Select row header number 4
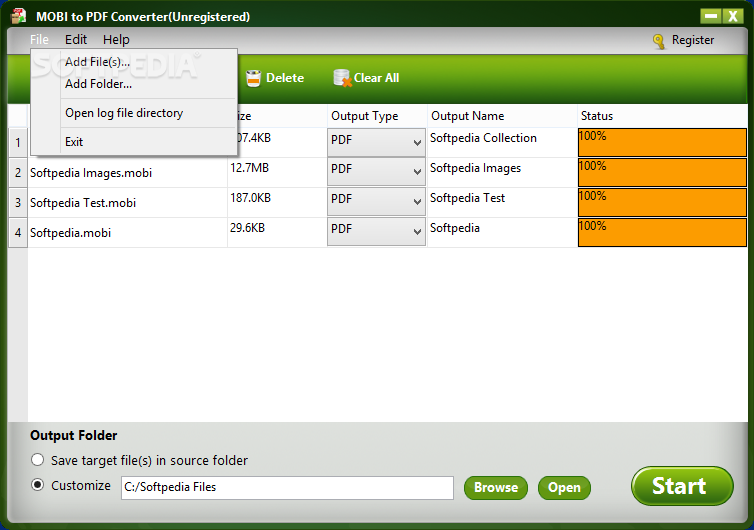This screenshot has width=754, height=530. 18,233
